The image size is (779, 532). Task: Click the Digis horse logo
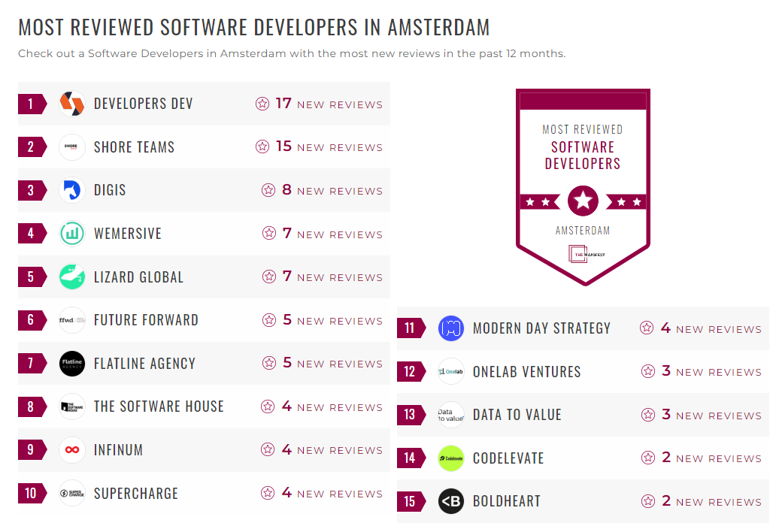click(x=71, y=189)
